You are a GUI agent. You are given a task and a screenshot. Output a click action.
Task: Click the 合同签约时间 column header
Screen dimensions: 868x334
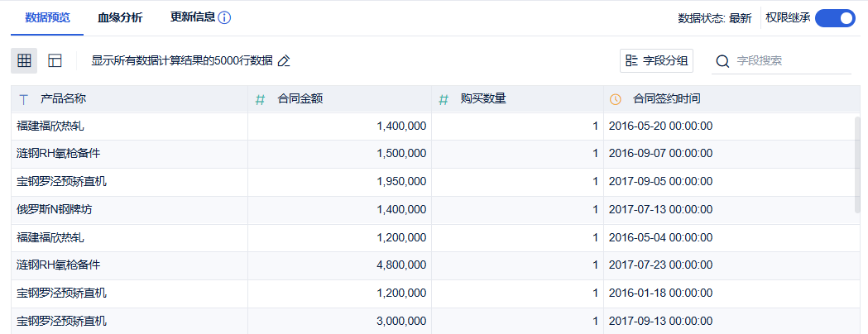click(666, 99)
